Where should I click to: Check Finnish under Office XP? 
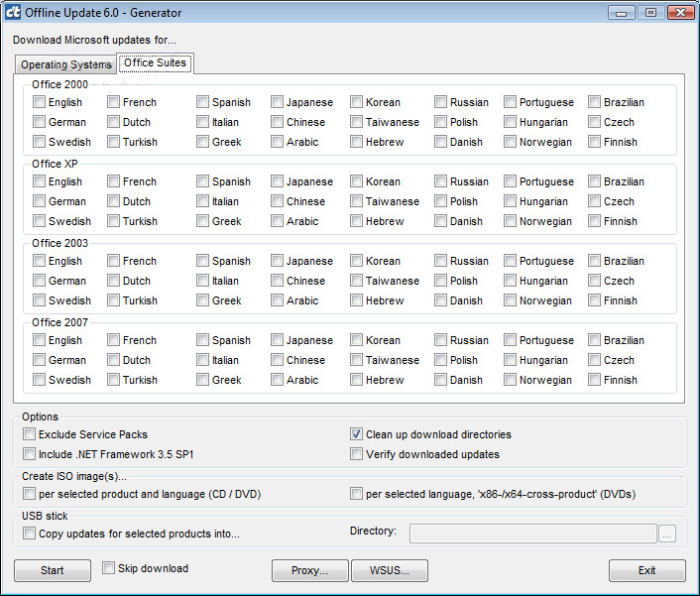tap(594, 221)
